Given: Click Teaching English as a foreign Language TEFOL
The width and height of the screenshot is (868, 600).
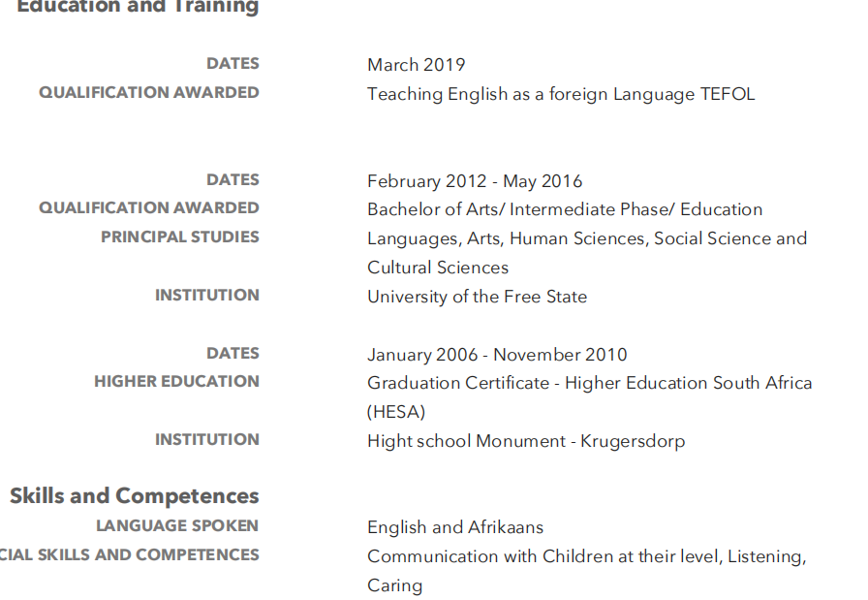Looking at the screenshot, I should coord(561,94).
